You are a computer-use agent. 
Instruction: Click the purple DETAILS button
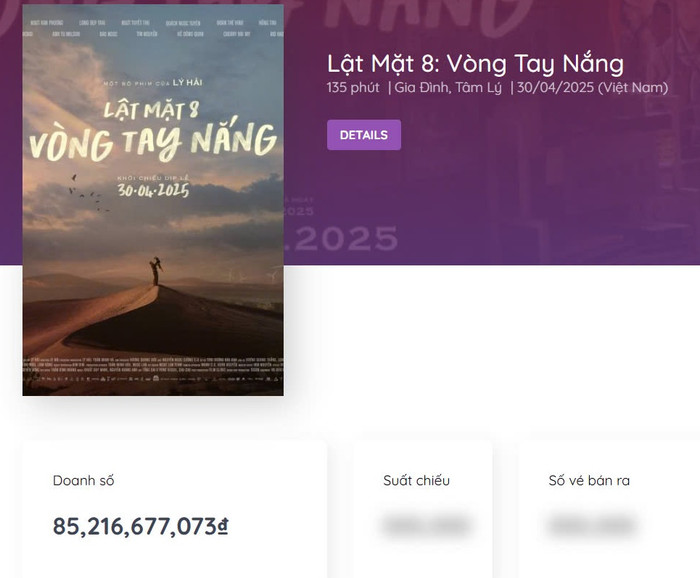[x=363, y=135]
